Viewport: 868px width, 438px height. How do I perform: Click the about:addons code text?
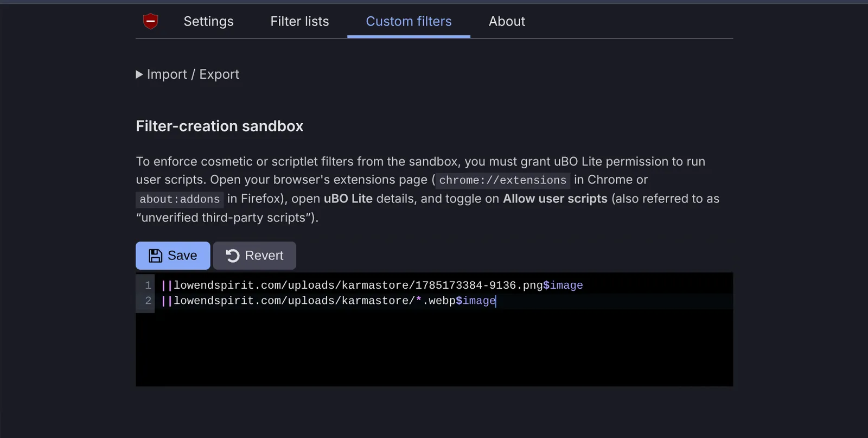(x=180, y=199)
